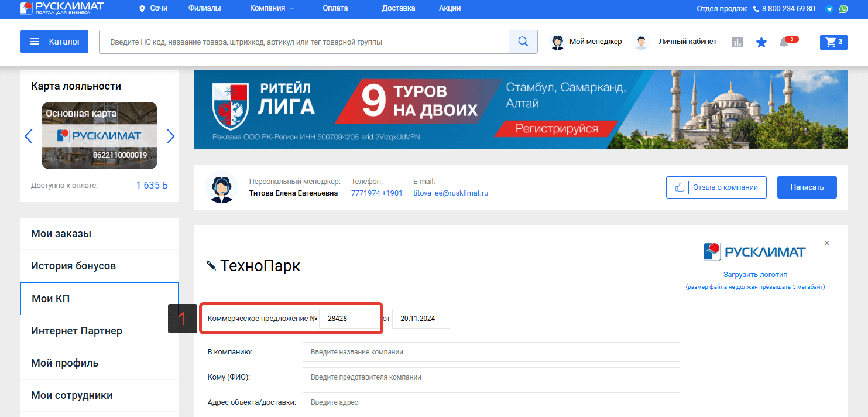Click the Ритейл Лига promo banner
Image resolution: width=868 pixels, height=417 pixels.
point(521,110)
